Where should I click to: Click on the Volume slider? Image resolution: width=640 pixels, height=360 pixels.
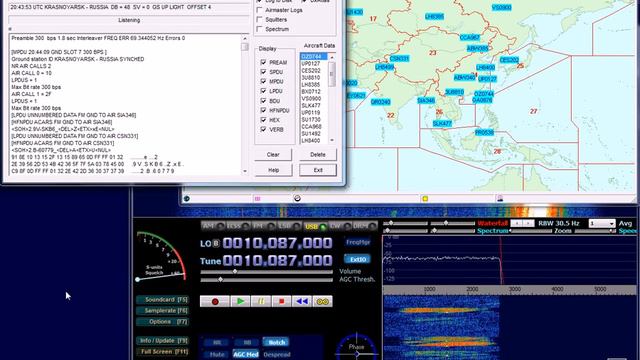[267, 271]
